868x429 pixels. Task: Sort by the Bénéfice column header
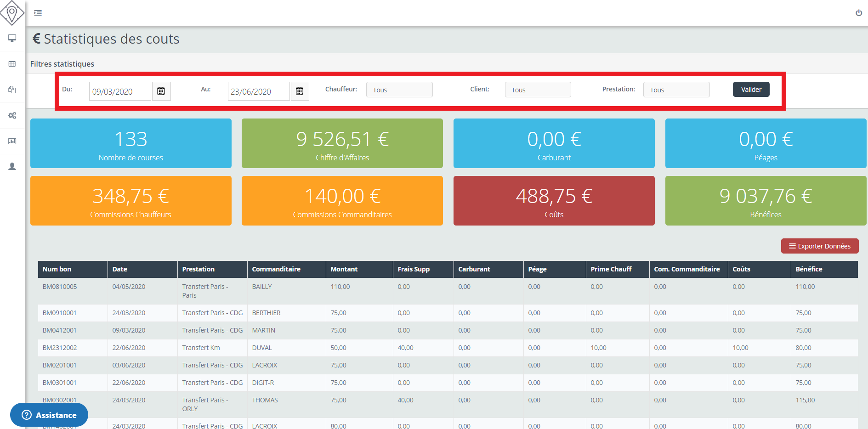[809, 269]
